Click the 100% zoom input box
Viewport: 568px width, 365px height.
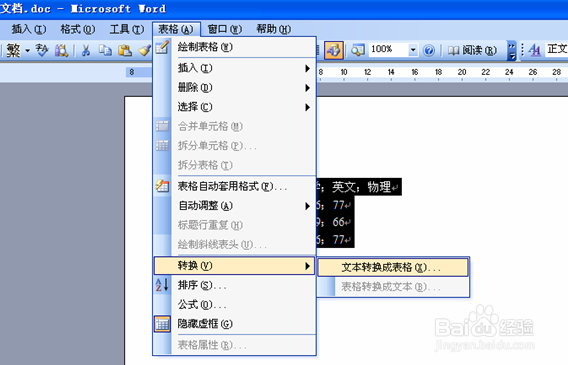[x=388, y=50]
